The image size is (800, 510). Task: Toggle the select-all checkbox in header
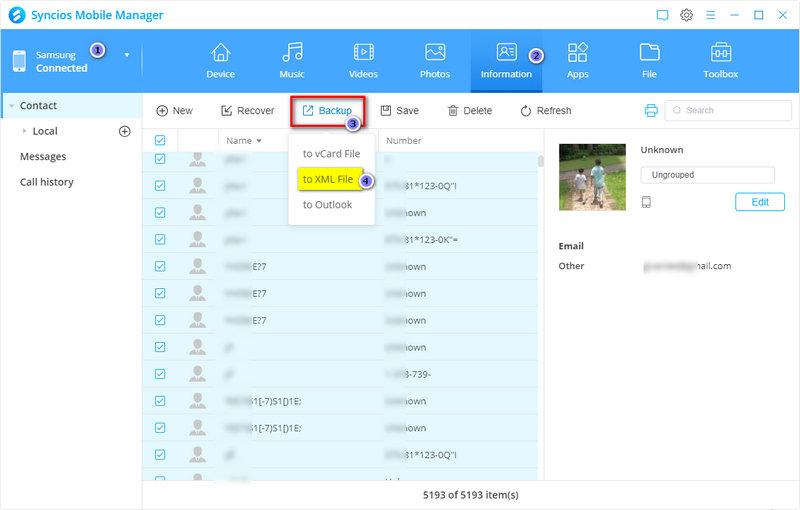160,140
